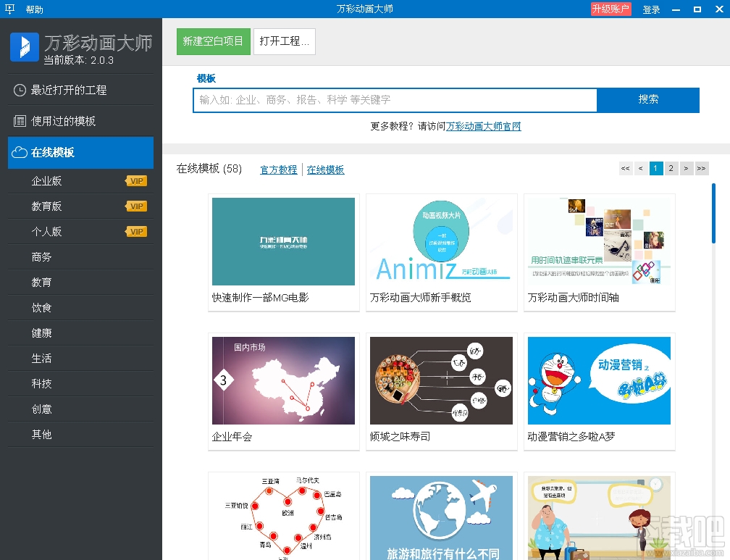Select the 在线模板 sidebar tab
Image resolution: width=730 pixels, height=560 pixels.
[x=80, y=152]
